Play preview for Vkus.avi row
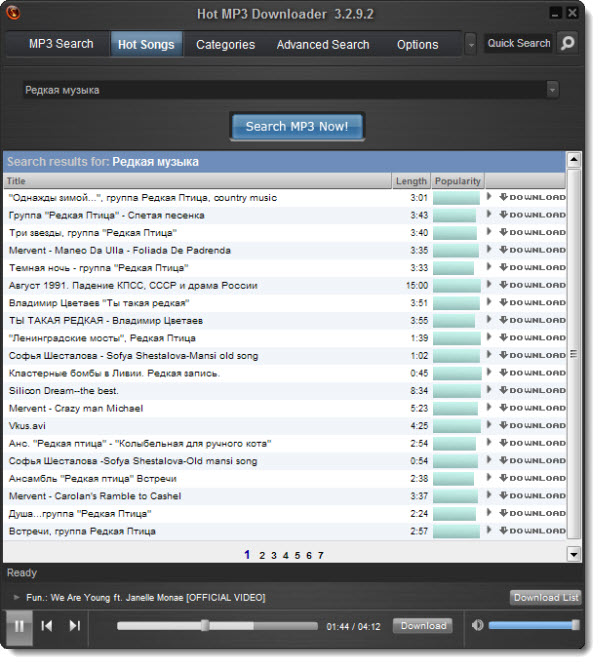This screenshot has width=600, height=664. tap(489, 425)
